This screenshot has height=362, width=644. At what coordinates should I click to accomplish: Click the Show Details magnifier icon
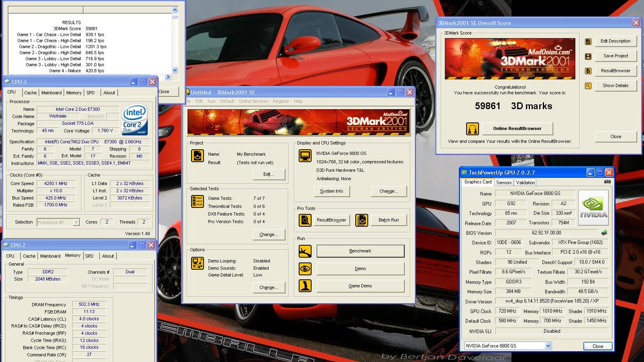click(x=588, y=86)
